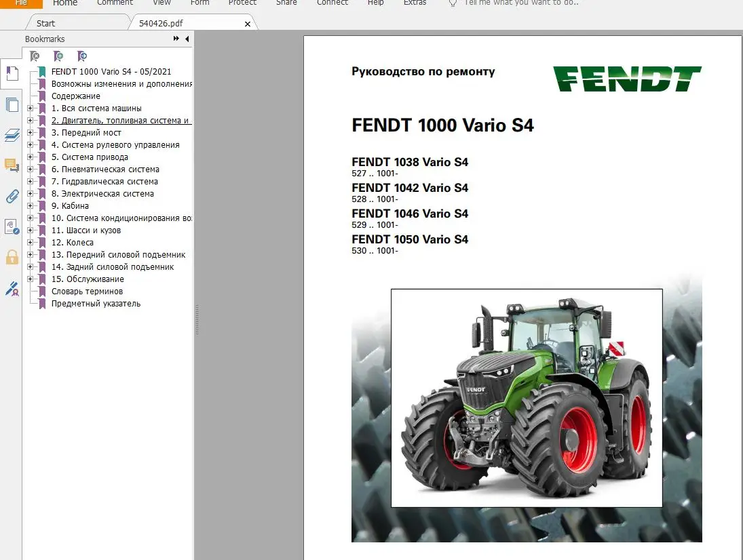This screenshot has width=743, height=560.
Task: Switch to the Comment ribbon tab
Action: pyautogui.click(x=115, y=3)
